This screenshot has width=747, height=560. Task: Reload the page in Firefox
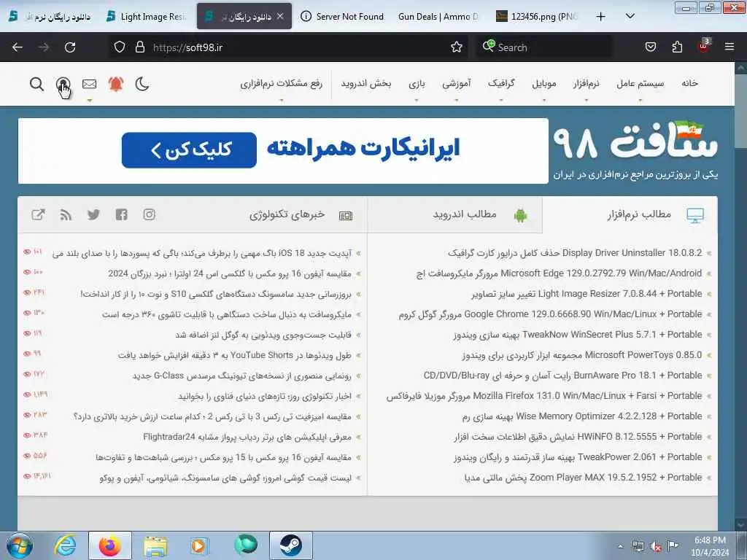pyautogui.click(x=70, y=47)
